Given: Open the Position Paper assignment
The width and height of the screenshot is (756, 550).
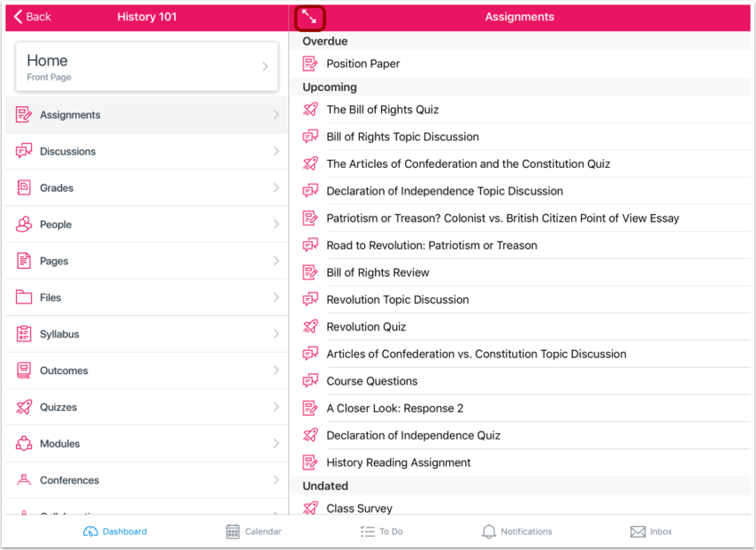Looking at the screenshot, I should pos(520,64).
